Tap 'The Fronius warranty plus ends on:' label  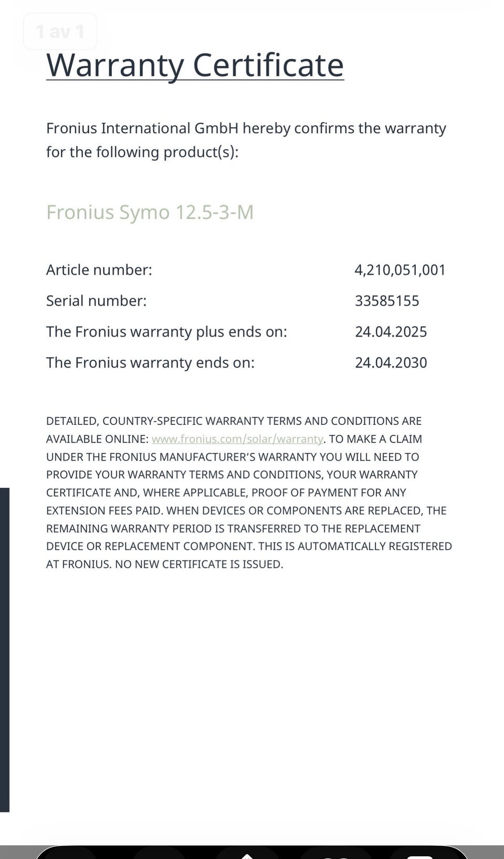point(166,332)
